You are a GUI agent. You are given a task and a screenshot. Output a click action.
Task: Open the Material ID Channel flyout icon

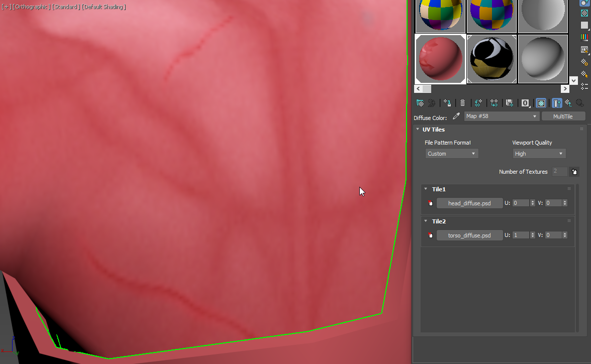525,103
